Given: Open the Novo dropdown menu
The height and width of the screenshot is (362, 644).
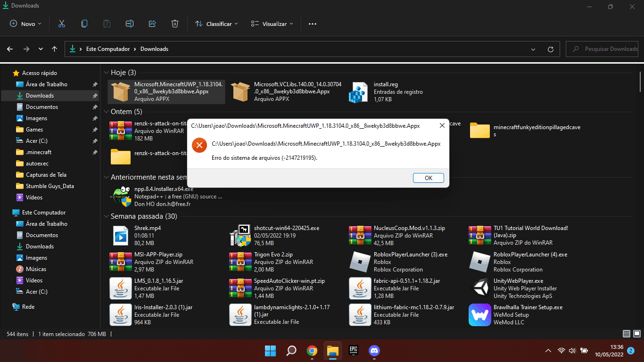Looking at the screenshot, I should pyautogui.click(x=26, y=24).
